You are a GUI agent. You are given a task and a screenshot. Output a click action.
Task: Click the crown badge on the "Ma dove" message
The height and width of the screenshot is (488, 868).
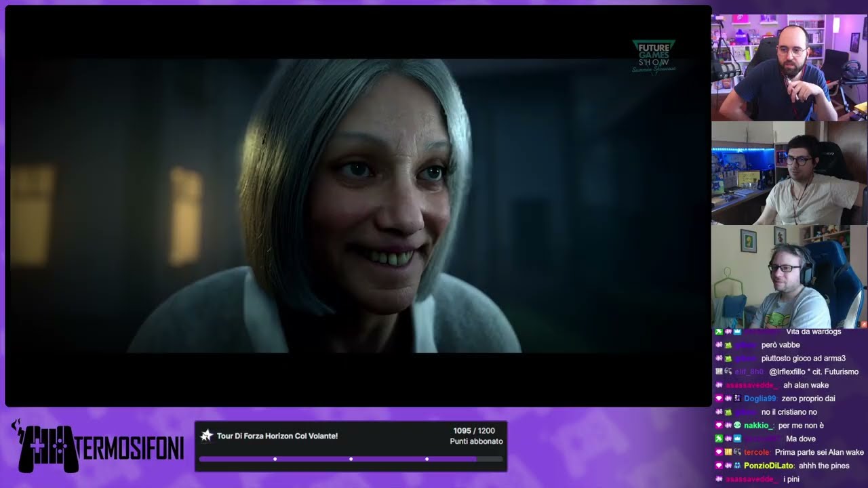click(737, 439)
